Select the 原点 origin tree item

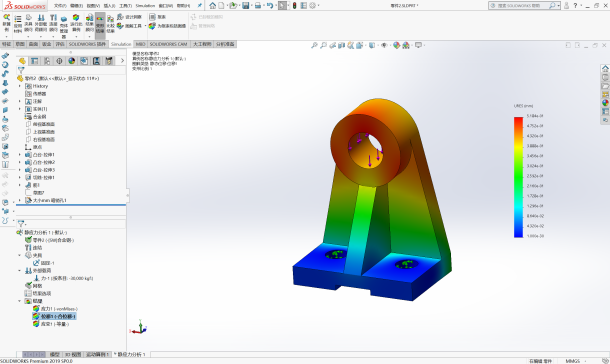coord(33,147)
